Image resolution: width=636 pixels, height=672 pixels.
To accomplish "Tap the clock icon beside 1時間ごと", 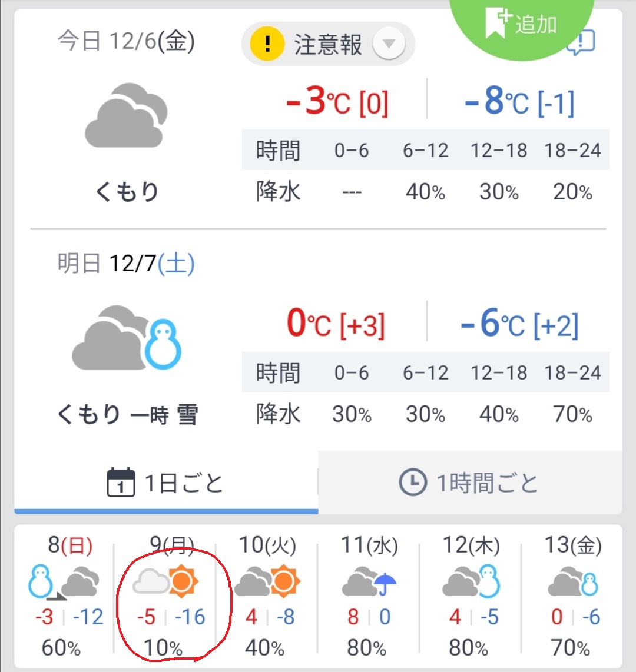I will pos(413,483).
